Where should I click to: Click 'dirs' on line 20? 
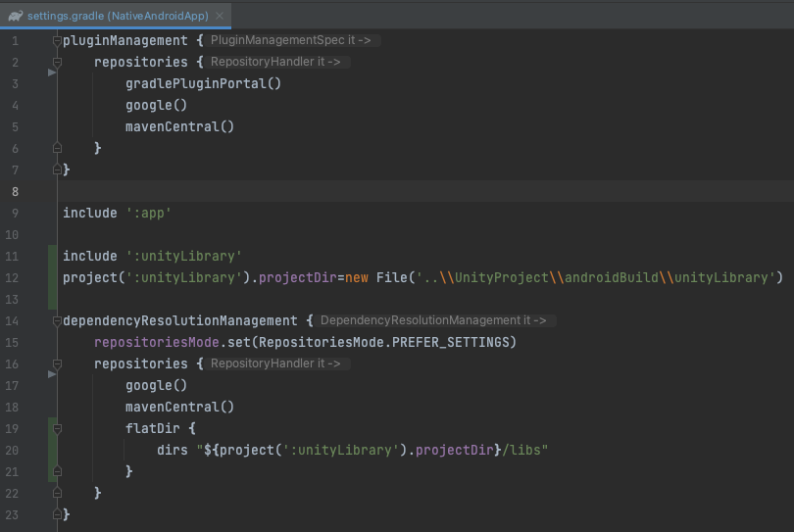(173, 450)
